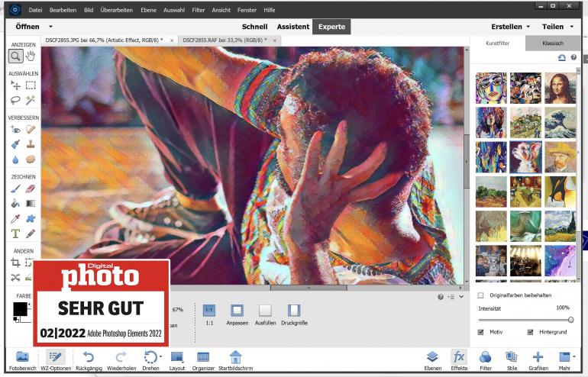Switch to the Klassisch tab
Viewport: 588px width, 377px height.
point(553,43)
